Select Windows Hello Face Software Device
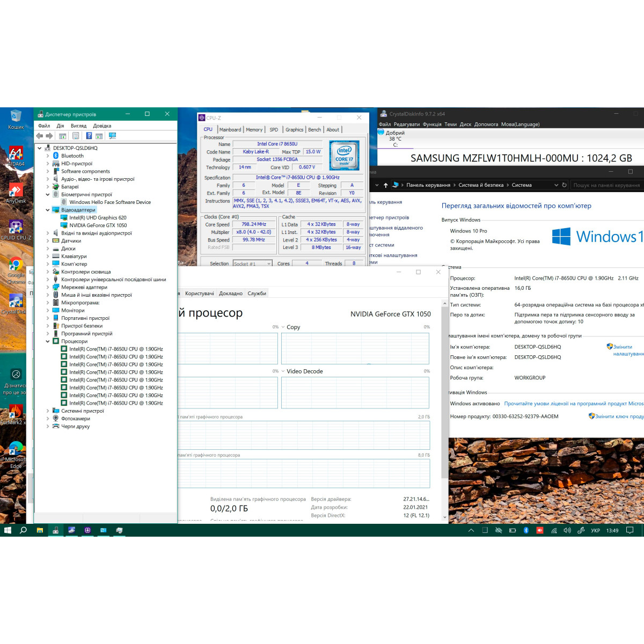The height and width of the screenshot is (644, 644). tap(110, 202)
